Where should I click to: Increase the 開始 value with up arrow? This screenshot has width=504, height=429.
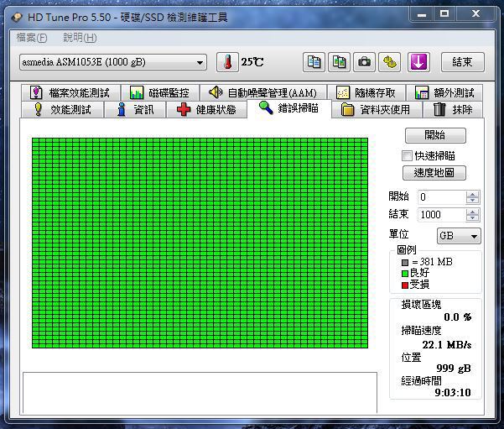pyautogui.click(x=472, y=194)
